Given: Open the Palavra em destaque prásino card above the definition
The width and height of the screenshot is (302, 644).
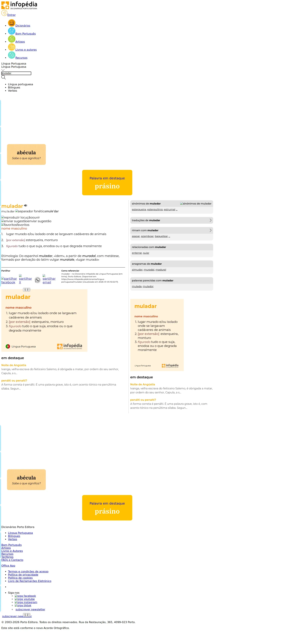Looking at the screenshot, I should point(107,183).
